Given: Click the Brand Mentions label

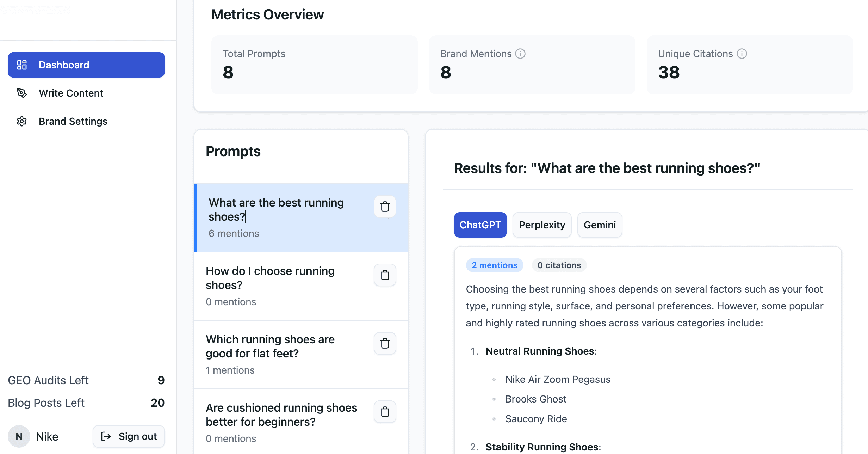Looking at the screenshot, I should click(x=476, y=54).
